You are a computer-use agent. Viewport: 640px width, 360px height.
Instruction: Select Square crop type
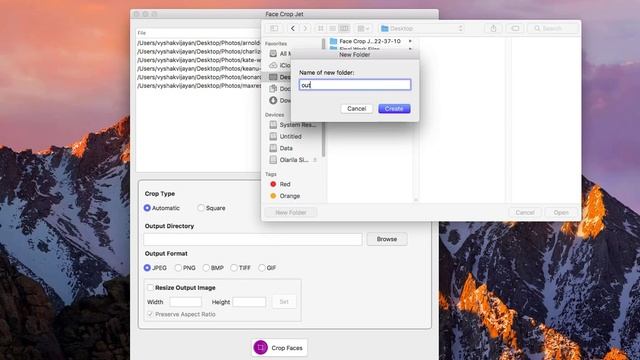201,208
